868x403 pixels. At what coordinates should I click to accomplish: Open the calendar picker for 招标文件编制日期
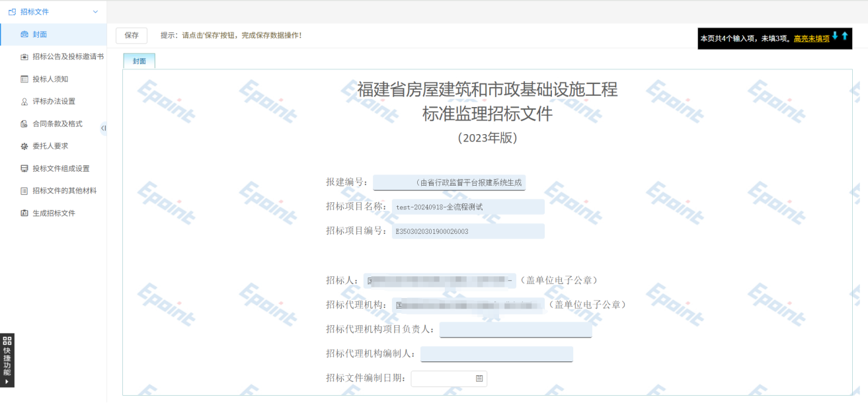click(x=479, y=379)
